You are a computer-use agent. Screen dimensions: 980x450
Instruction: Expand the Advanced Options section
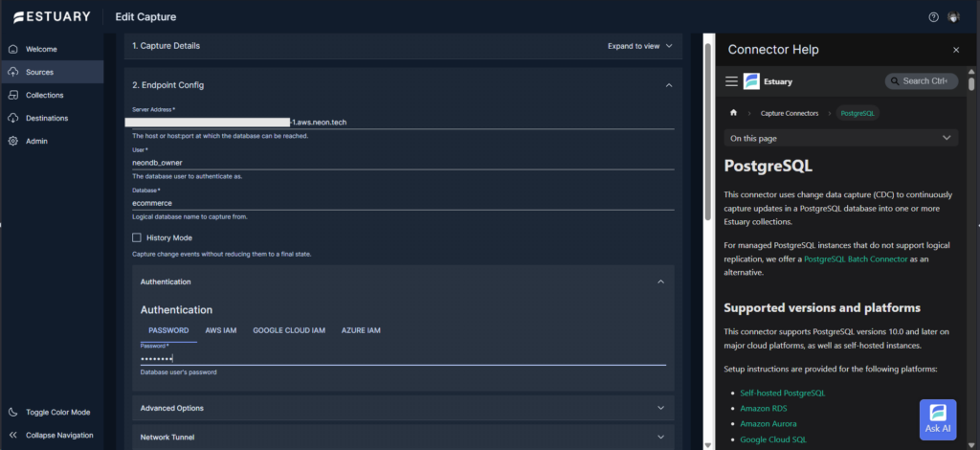point(403,408)
